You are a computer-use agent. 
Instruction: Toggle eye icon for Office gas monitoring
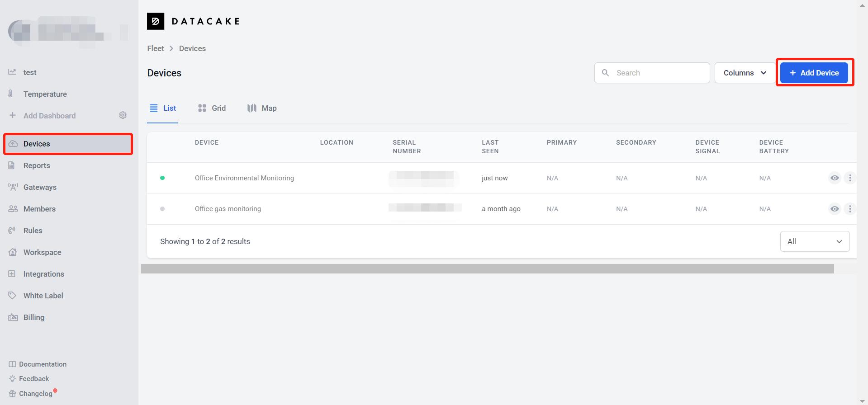point(835,209)
